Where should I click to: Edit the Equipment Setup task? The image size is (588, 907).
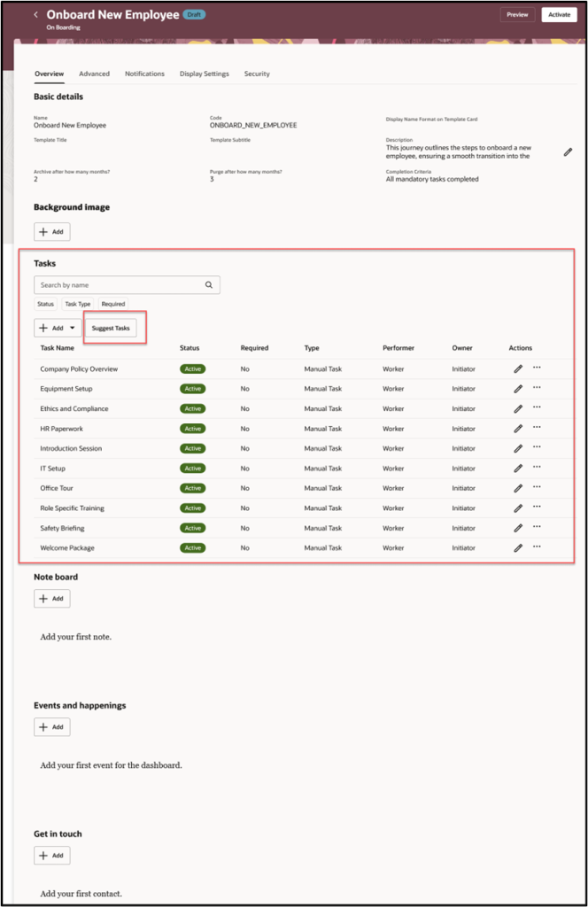point(518,389)
